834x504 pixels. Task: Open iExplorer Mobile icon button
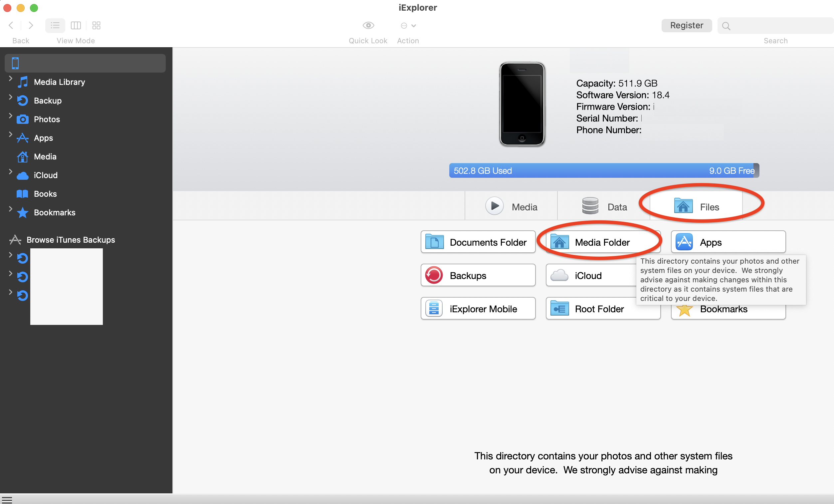434,308
